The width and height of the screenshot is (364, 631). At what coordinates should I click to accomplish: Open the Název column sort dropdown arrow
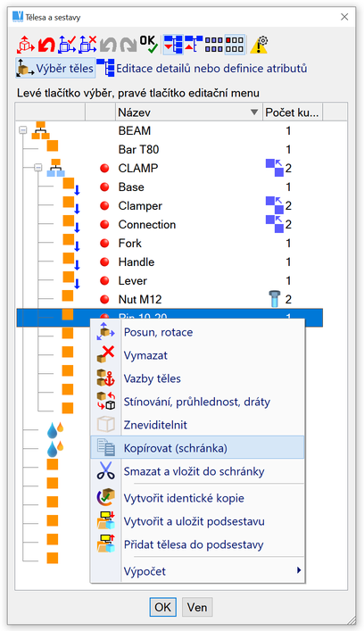coord(254,112)
